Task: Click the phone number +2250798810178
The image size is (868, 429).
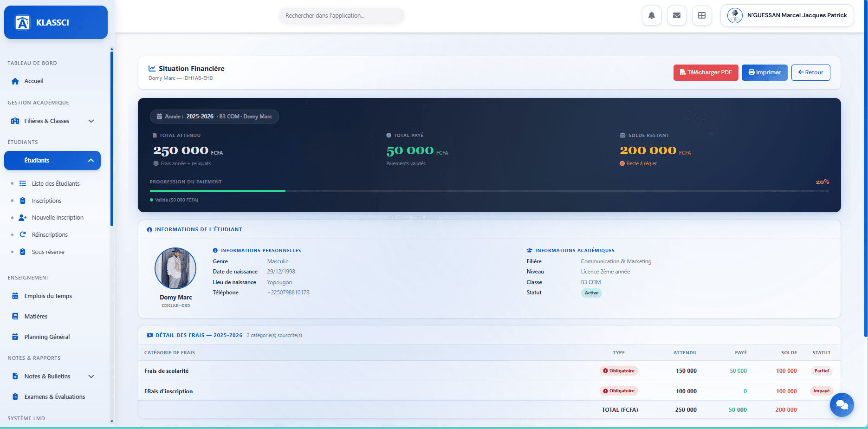Action: [x=288, y=292]
